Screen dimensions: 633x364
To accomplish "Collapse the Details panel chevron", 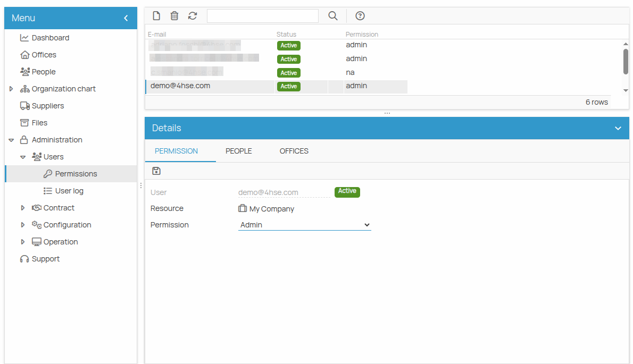I will click(x=618, y=128).
